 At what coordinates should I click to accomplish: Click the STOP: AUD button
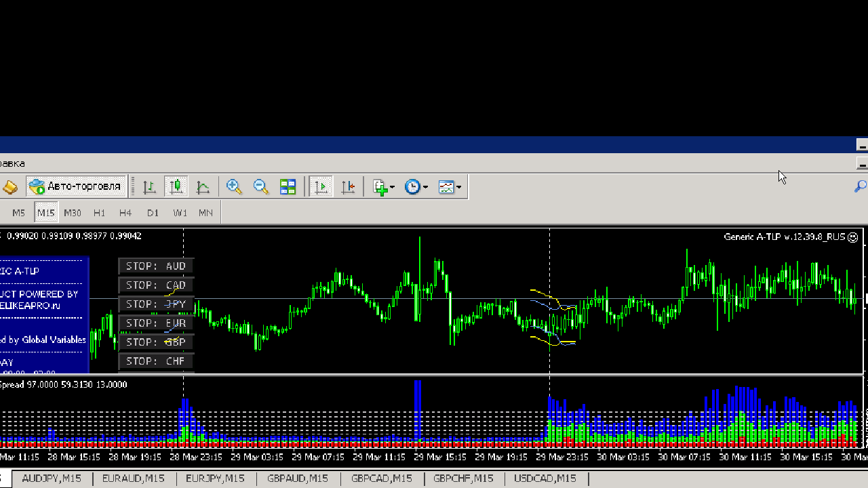pyautogui.click(x=156, y=266)
